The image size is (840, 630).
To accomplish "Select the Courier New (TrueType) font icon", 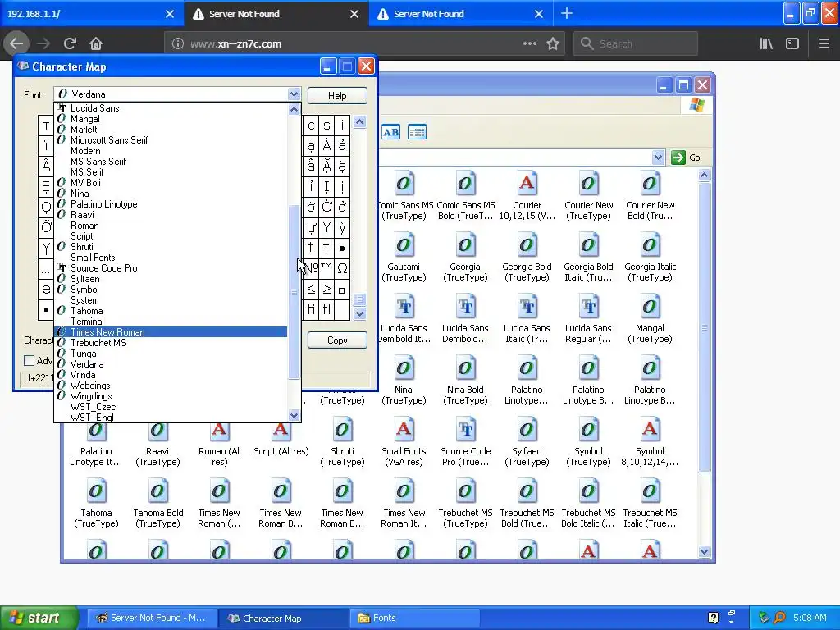I will coord(588,195).
